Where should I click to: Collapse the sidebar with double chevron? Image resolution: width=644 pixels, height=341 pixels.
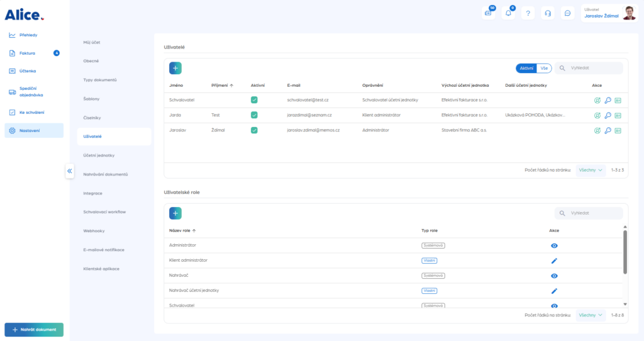[69, 171]
